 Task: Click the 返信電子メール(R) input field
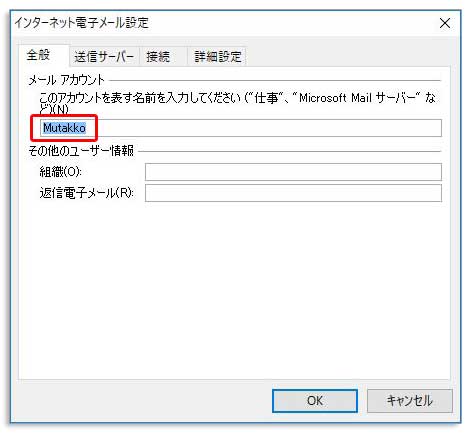293,193
